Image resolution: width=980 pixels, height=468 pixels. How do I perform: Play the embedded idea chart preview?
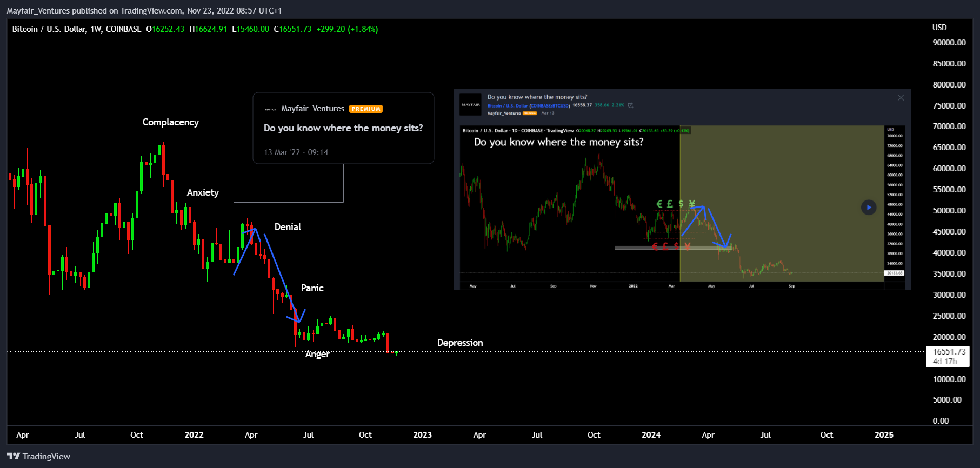[869, 207]
